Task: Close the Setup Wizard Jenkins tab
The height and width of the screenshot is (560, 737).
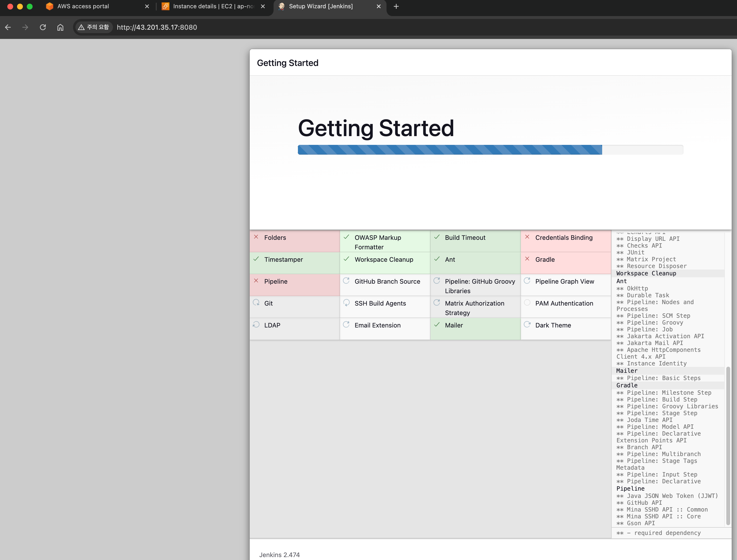Action: [378, 6]
